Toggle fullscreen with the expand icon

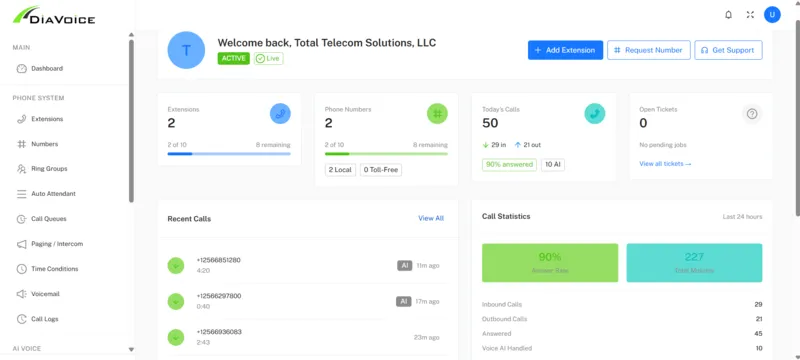pyautogui.click(x=750, y=15)
